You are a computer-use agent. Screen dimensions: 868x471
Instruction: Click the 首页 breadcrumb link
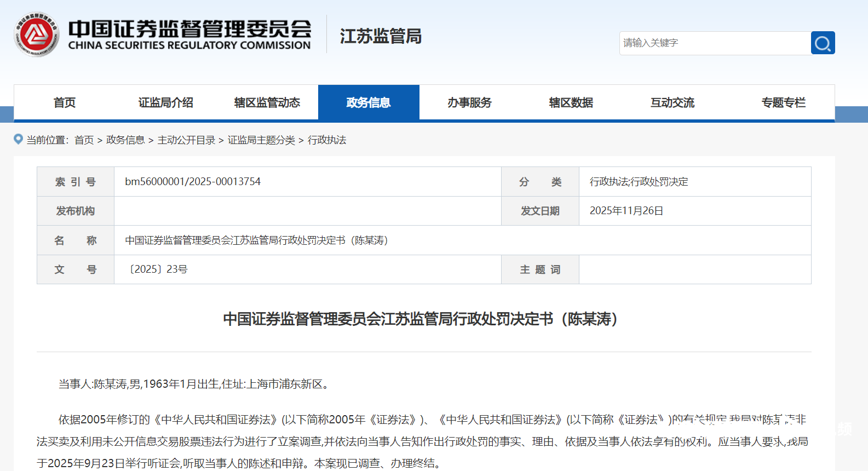click(x=84, y=140)
